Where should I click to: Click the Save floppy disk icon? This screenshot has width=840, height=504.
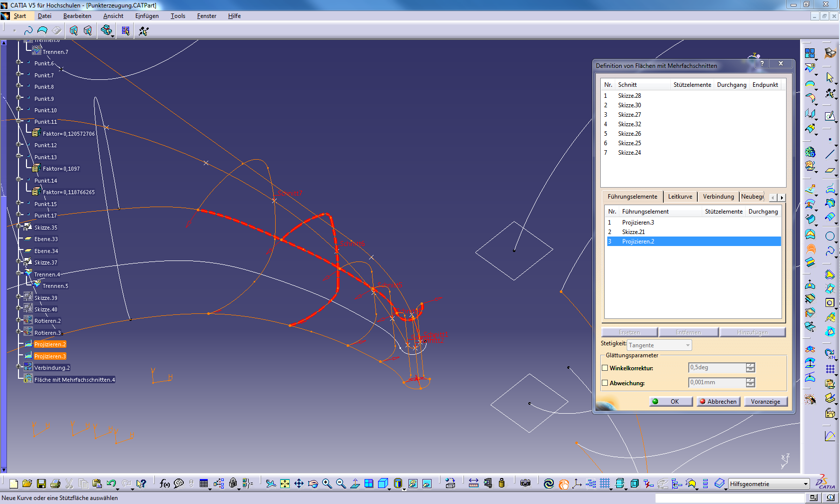tap(41, 484)
